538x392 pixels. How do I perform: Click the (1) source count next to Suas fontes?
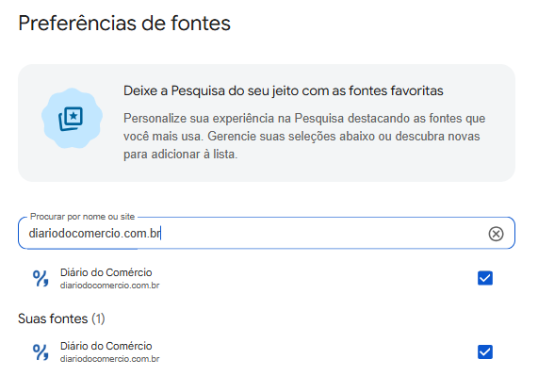[98, 318]
